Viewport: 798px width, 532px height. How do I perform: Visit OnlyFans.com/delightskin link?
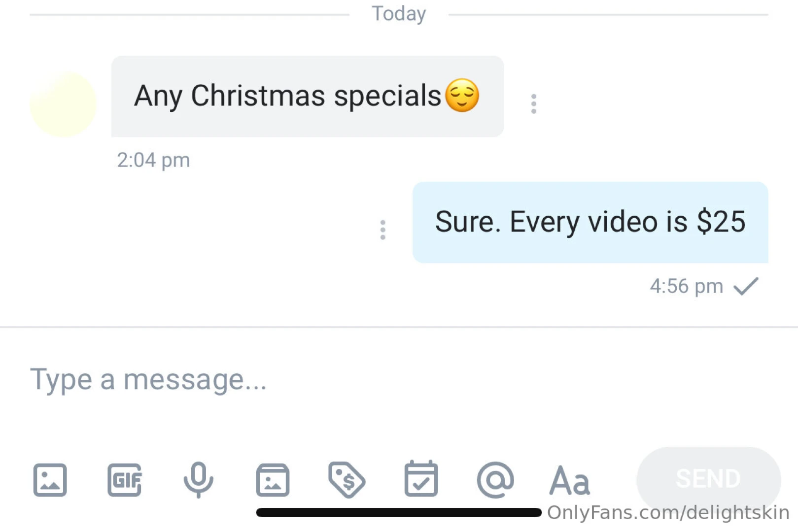(x=667, y=512)
